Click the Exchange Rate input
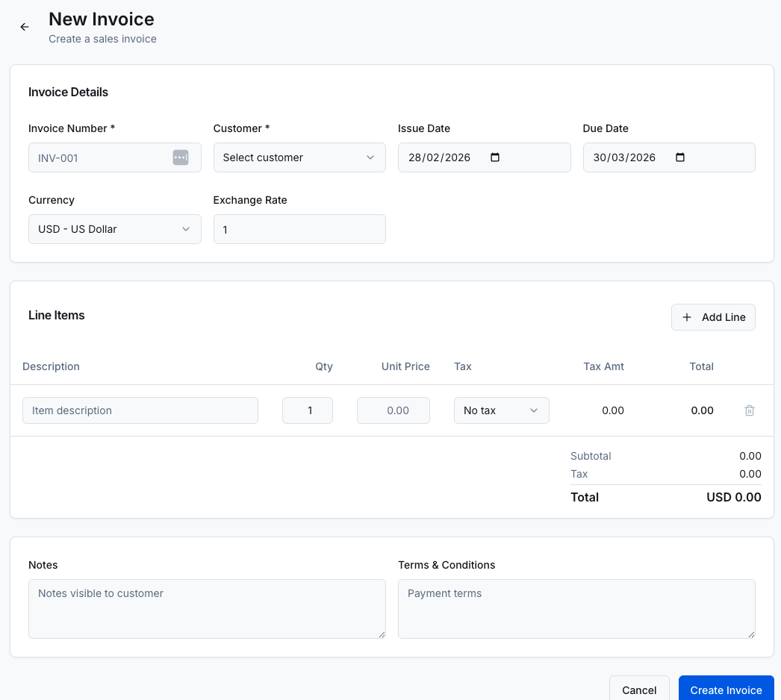 [299, 229]
